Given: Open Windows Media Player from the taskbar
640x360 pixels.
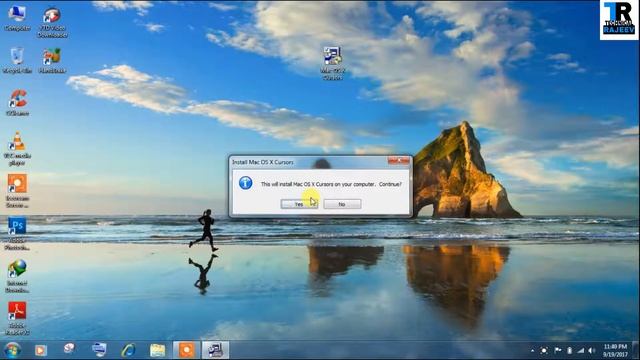Looking at the screenshot, I should [x=40, y=350].
